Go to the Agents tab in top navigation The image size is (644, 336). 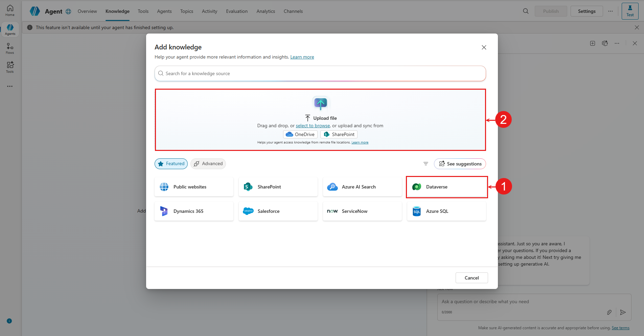click(164, 11)
